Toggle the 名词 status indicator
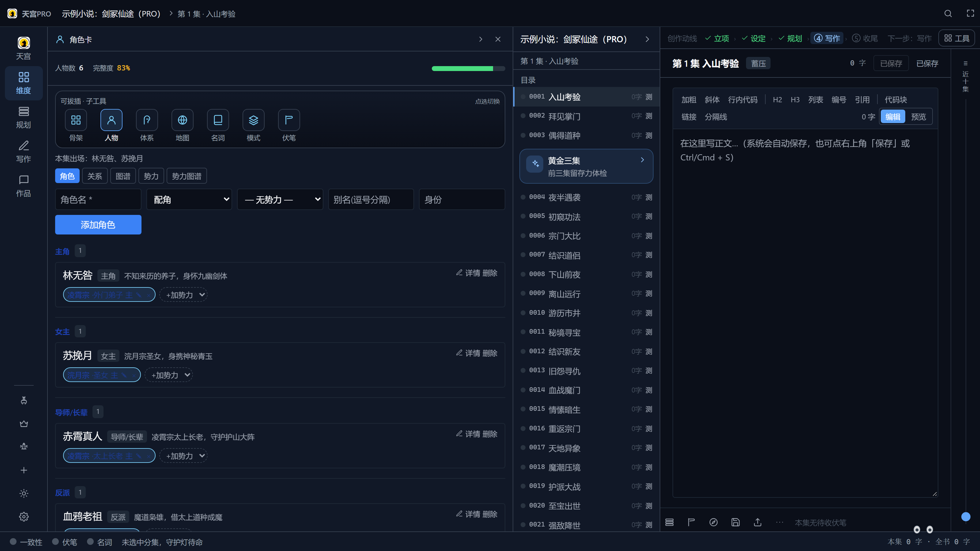This screenshot has width=980, height=551. [x=99, y=542]
